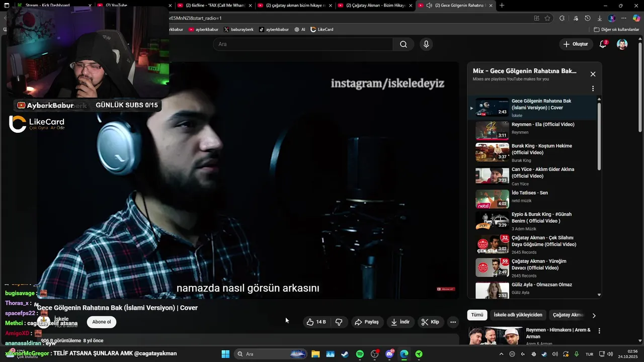644x362 pixels.
Task: Select the Tümü filter chip
Action: [477, 315]
